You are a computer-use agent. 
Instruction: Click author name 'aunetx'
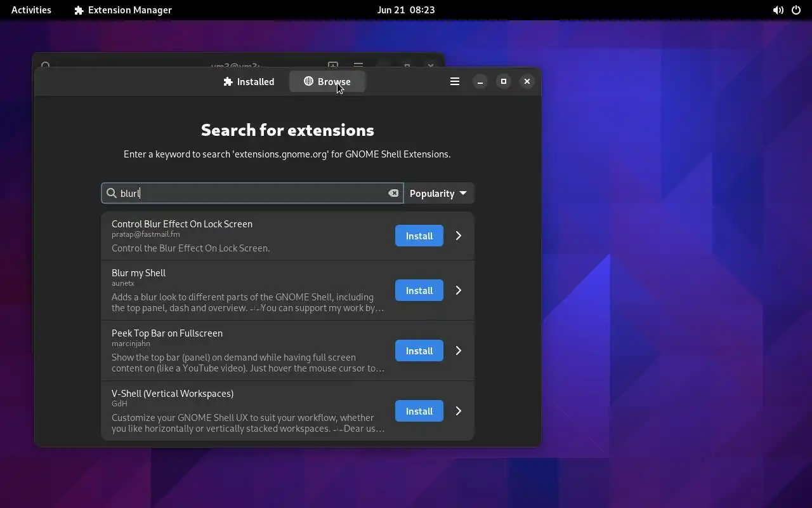click(x=123, y=283)
